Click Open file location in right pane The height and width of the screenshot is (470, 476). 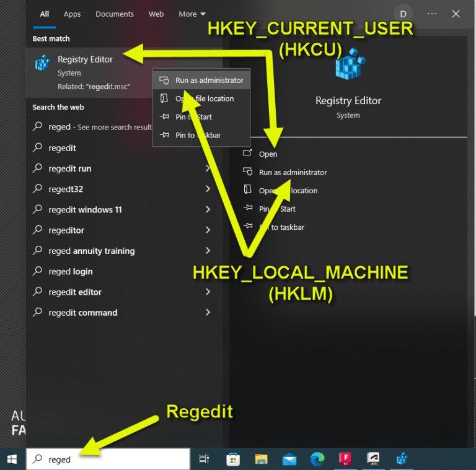click(x=288, y=191)
